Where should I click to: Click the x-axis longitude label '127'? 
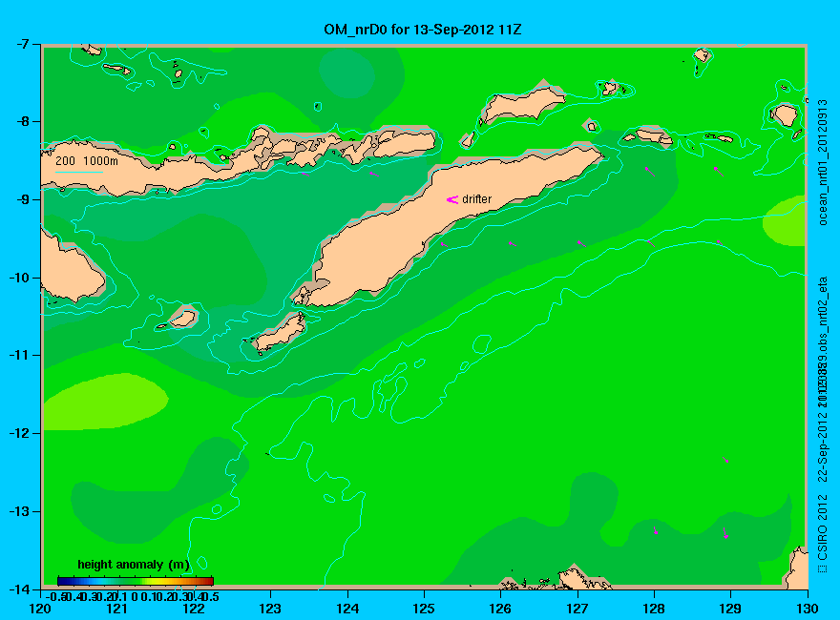pyautogui.click(x=577, y=609)
